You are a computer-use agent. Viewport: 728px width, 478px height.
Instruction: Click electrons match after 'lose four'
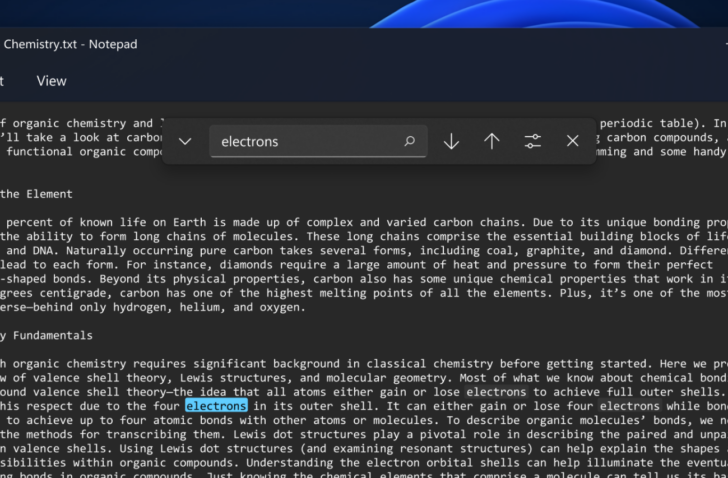(630, 406)
